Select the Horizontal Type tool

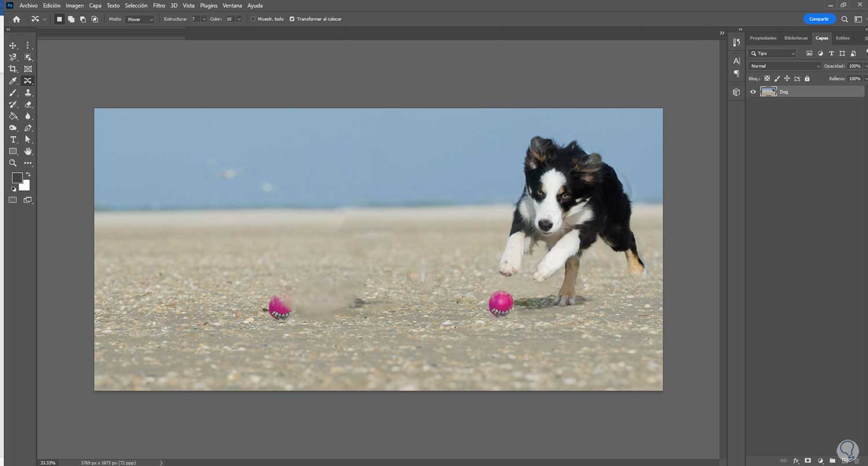pos(13,140)
